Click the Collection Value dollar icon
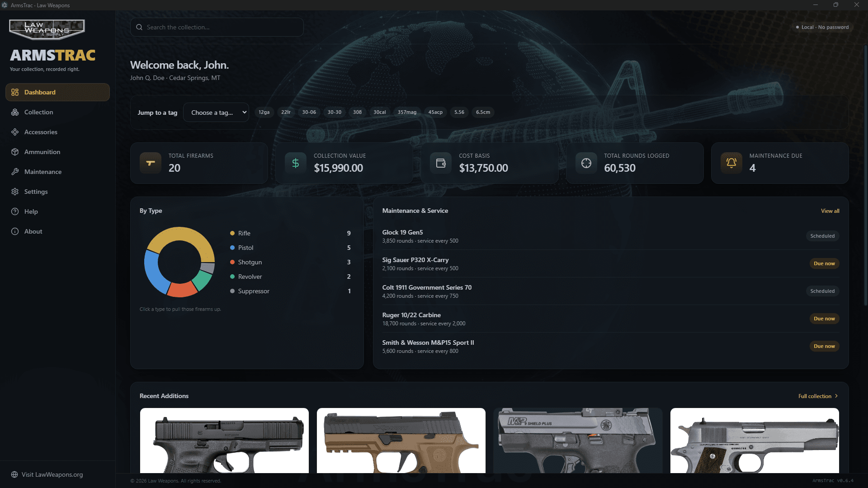 point(296,163)
